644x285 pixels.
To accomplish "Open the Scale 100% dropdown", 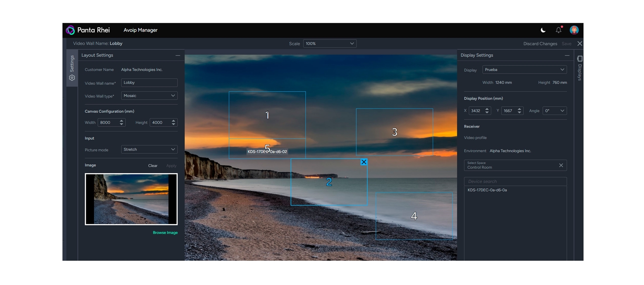I will pyautogui.click(x=329, y=44).
